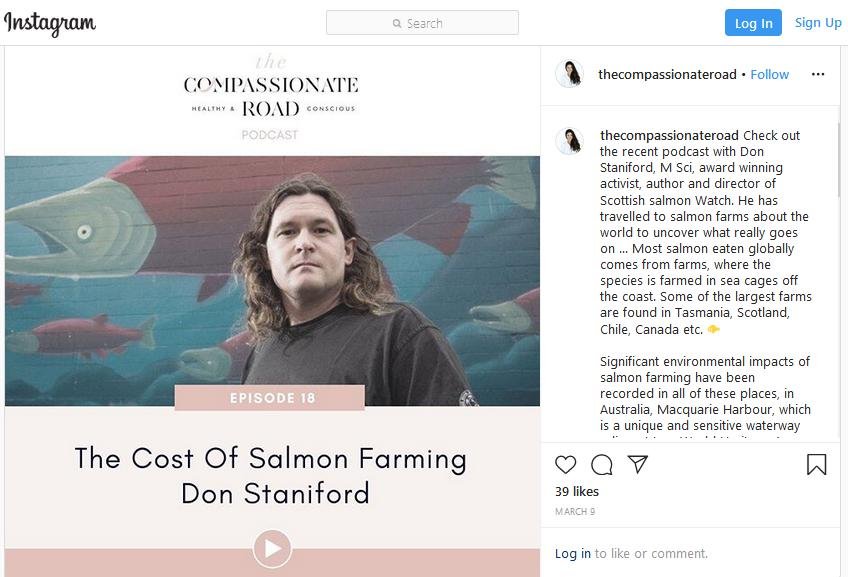Share post using the paper plane icon
Image resolution: width=848 pixels, height=577 pixels.
coord(637,464)
